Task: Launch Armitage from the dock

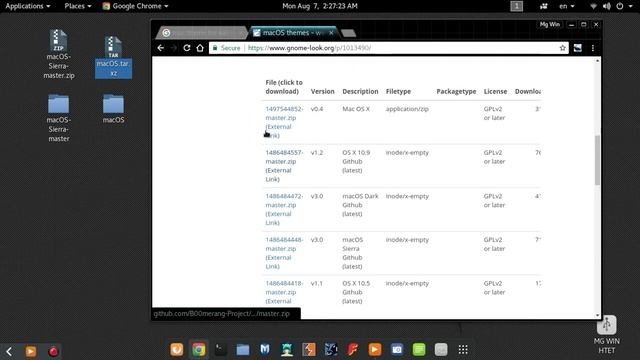Action: 287,349
